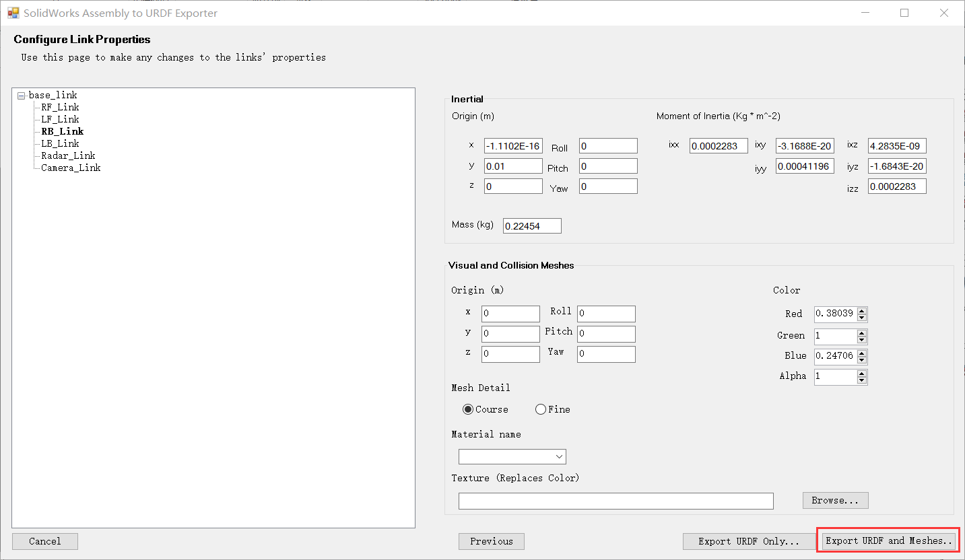The image size is (965, 560).
Task: Increase the Green color value stepper
Action: point(862,332)
